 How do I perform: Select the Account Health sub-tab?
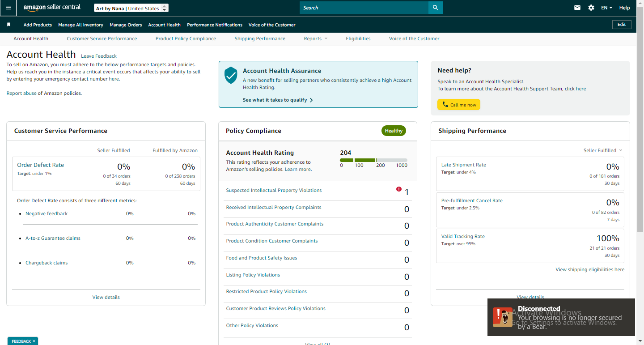[31, 38]
